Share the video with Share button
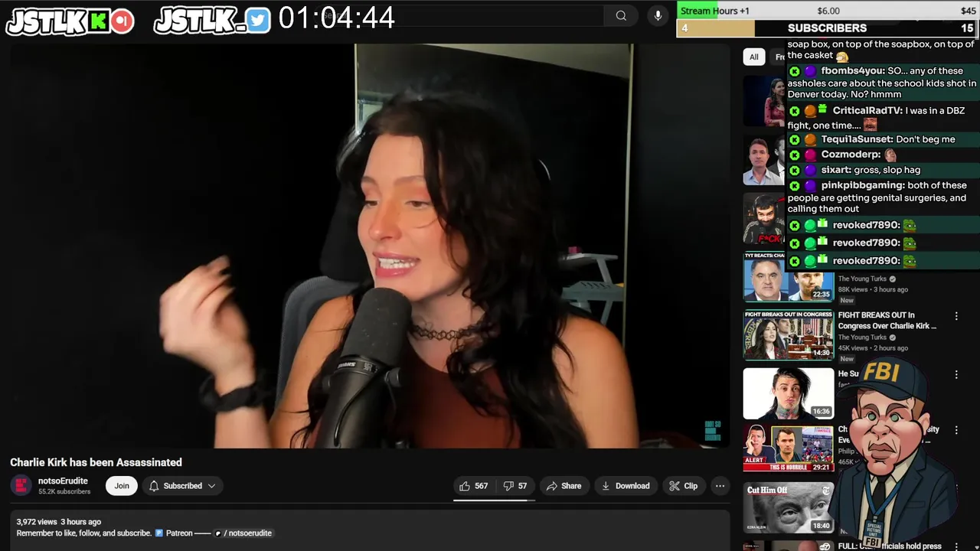This screenshot has width=980, height=551. click(x=563, y=486)
